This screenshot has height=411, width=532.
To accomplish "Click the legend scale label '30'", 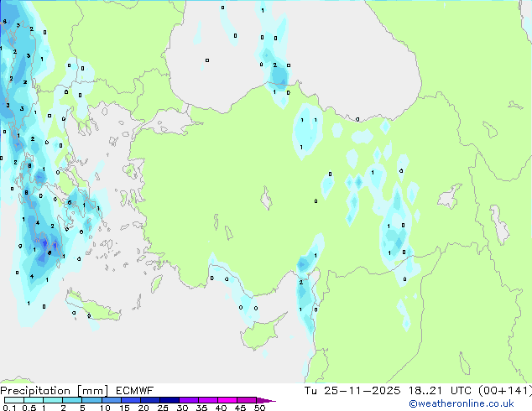I will [182, 408].
